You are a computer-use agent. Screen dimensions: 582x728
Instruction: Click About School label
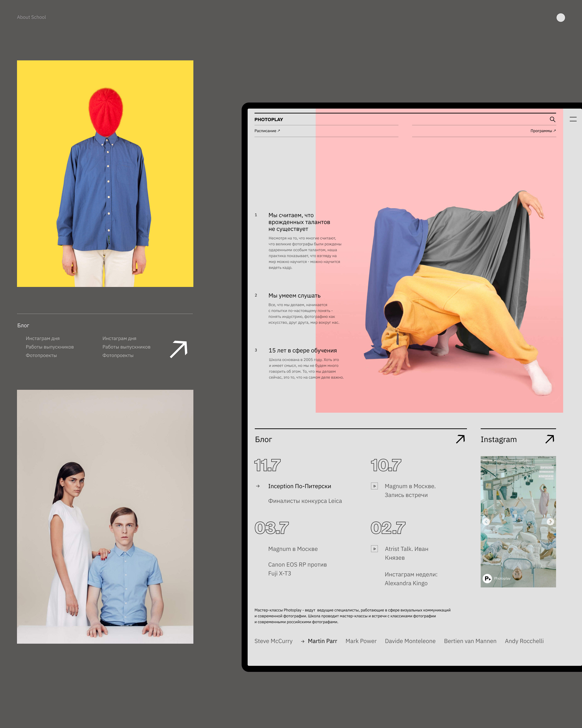pyautogui.click(x=31, y=17)
